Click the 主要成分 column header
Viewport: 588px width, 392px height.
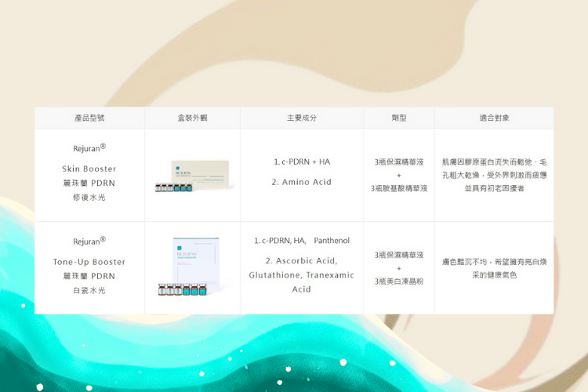coord(302,118)
